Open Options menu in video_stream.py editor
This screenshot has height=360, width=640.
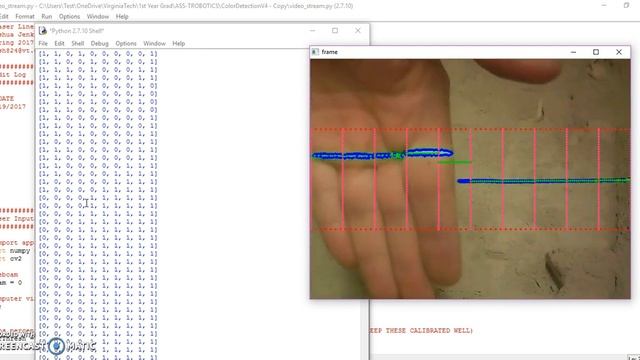tap(69, 17)
